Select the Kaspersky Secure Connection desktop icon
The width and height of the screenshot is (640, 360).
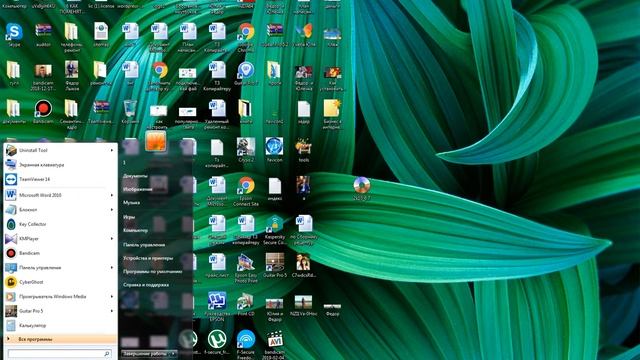(x=275, y=230)
